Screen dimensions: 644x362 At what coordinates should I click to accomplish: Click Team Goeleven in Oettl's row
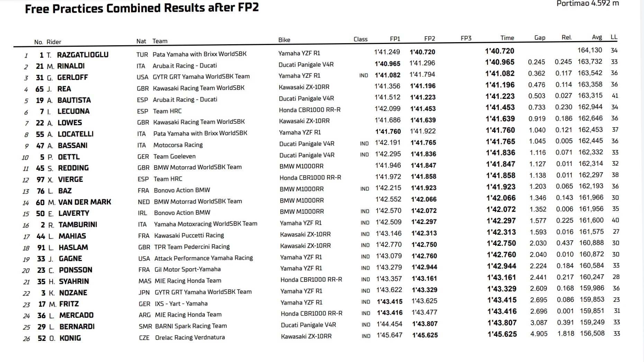(174, 156)
